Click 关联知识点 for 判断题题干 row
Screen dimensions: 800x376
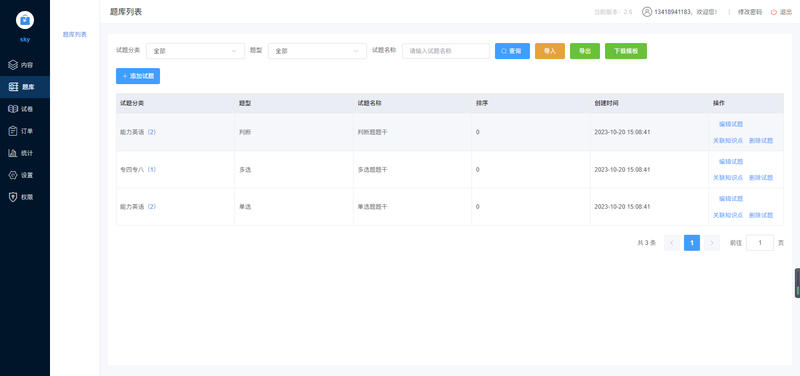(x=728, y=141)
